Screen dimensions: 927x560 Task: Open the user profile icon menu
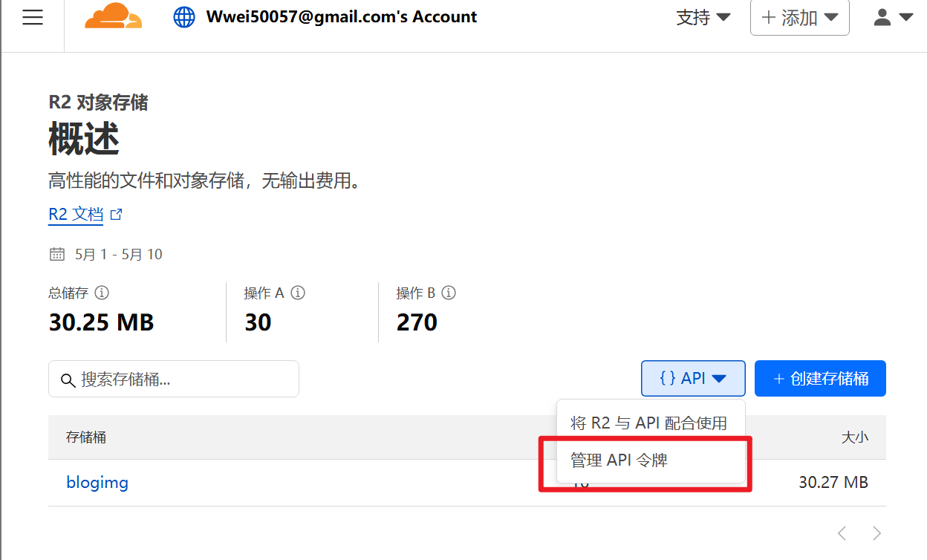pyautogui.click(x=894, y=17)
